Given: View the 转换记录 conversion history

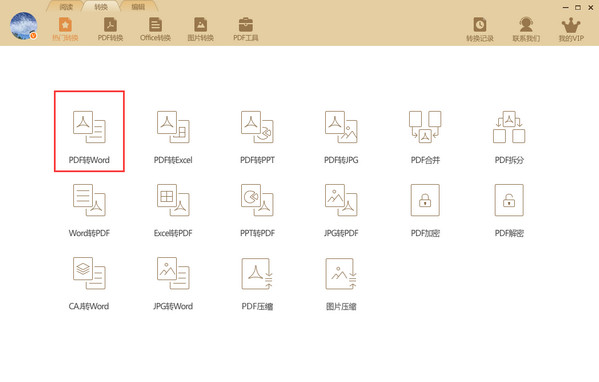Looking at the screenshot, I should 480,29.
